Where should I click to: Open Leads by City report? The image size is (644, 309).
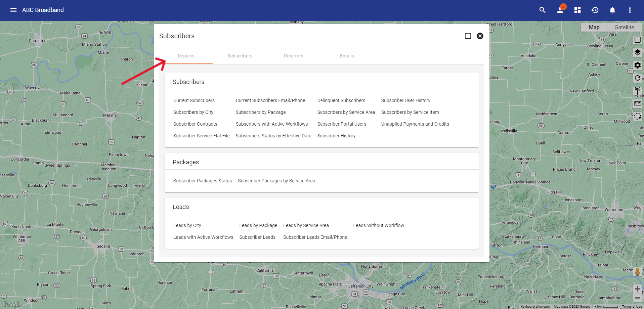tap(187, 225)
